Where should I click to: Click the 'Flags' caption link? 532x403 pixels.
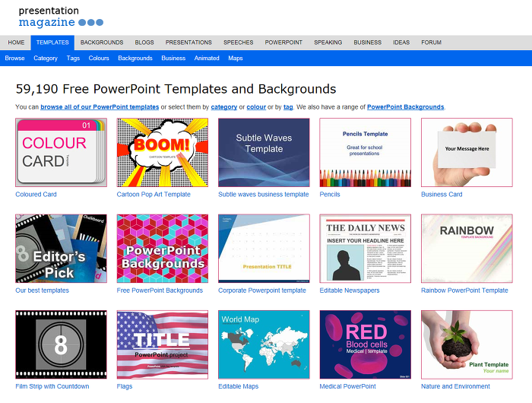(x=125, y=386)
